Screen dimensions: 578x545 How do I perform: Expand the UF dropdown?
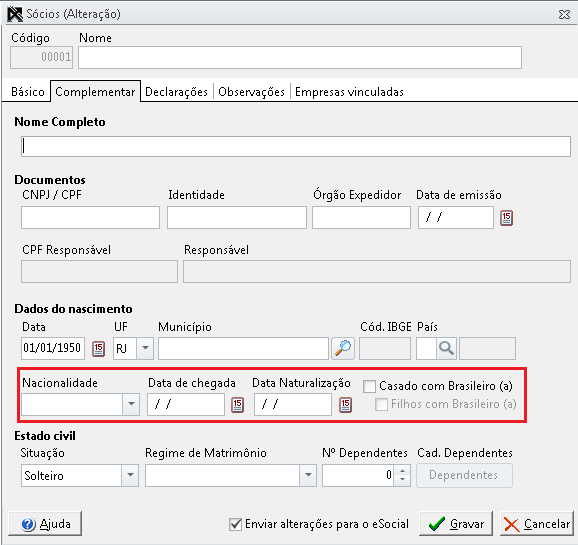145,348
